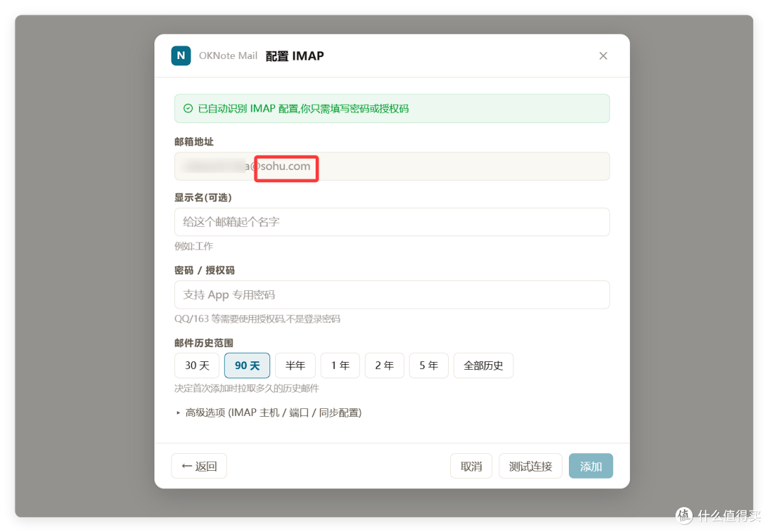The height and width of the screenshot is (532, 768).
Task: Pick the 5 年 history option
Action: pyautogui.click(x=429, y=366)
